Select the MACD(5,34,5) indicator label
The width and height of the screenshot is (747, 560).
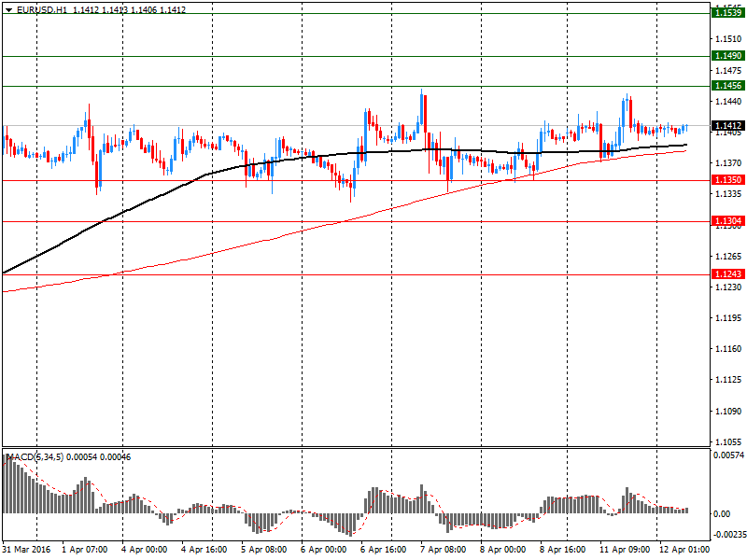(x=35, y=457)
